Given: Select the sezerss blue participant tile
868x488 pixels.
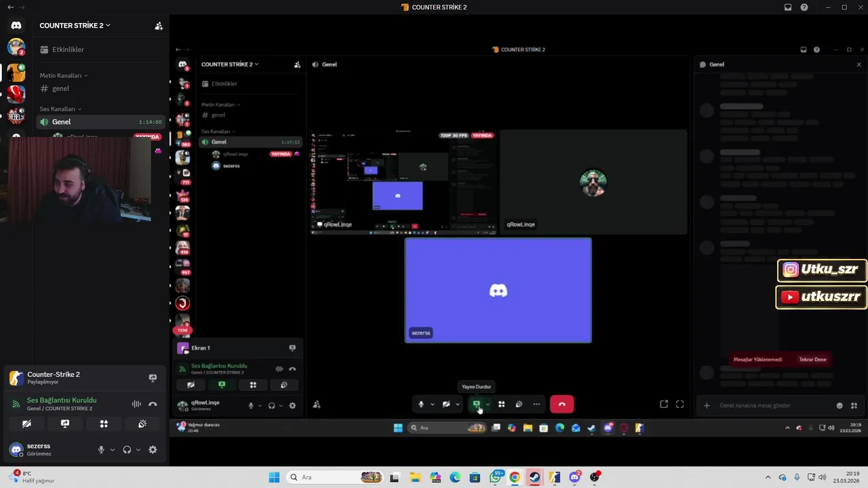Looking at the screenshot, I should tap(498, 290).
